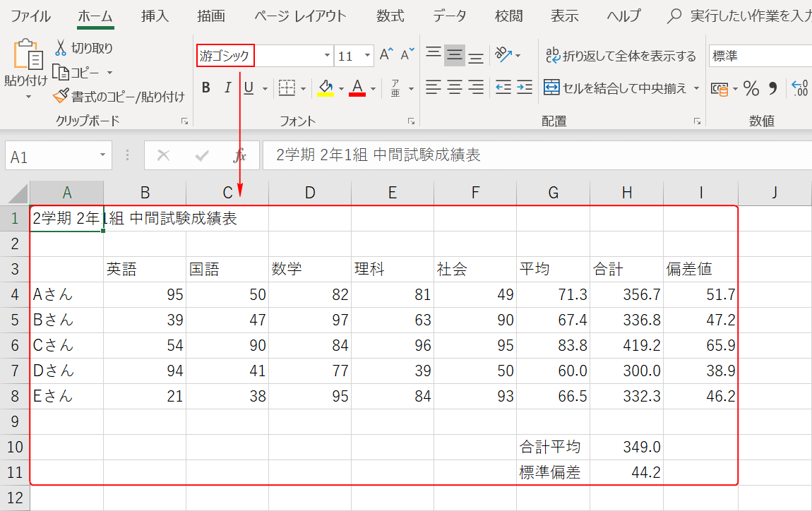Screen dimensions: 812x511
Task: Open the font size dropdown
Action: 366,54
